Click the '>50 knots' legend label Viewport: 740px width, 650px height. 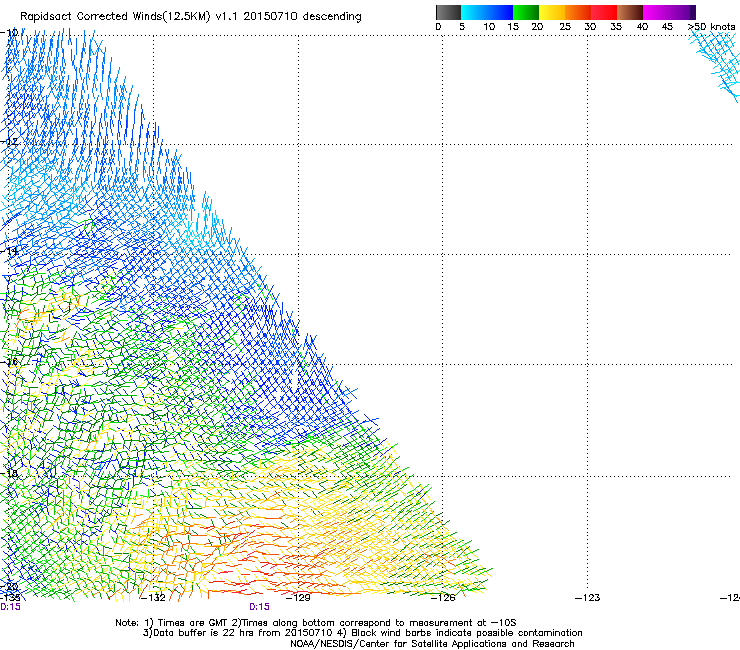pyautogui.click(x=711, y=27)
